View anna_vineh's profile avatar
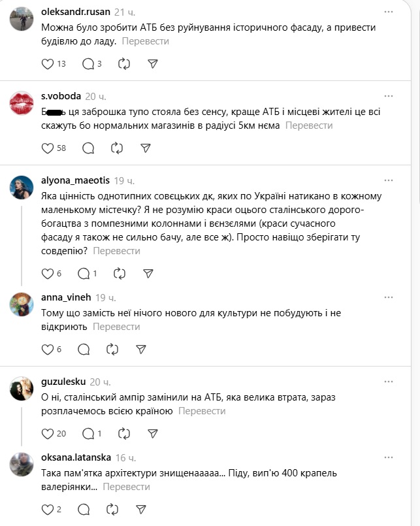This screenshot has width=420, height=526. coord(22,304)
